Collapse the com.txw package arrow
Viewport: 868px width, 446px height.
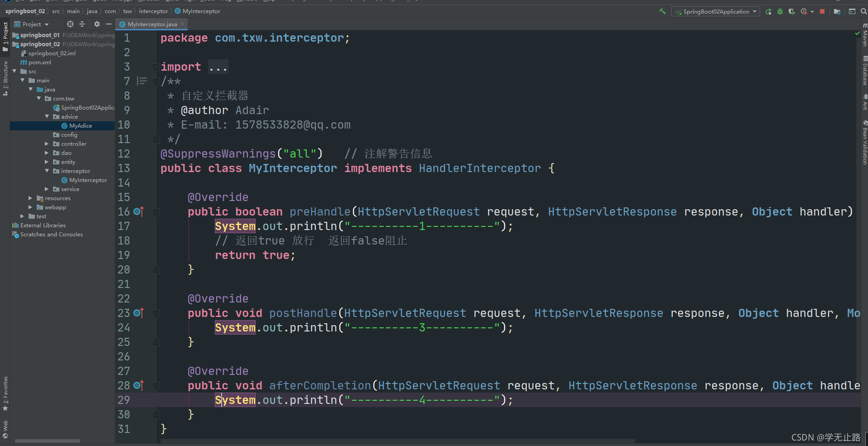39,99
